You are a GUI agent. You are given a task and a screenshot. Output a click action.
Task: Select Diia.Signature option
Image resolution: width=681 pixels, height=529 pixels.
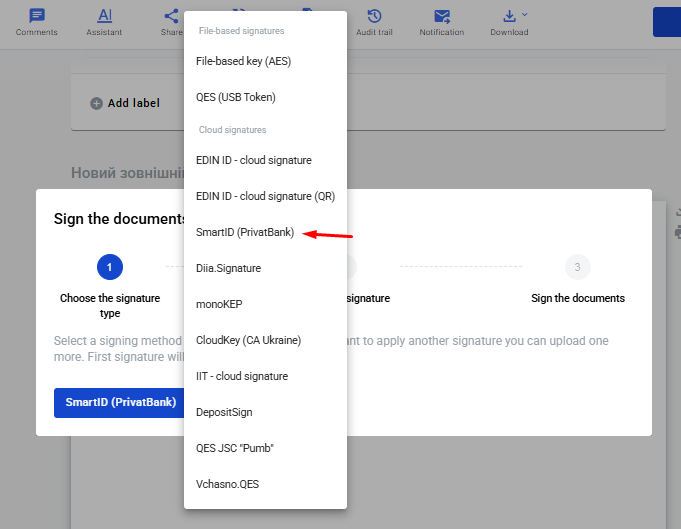tap(265, 268)
